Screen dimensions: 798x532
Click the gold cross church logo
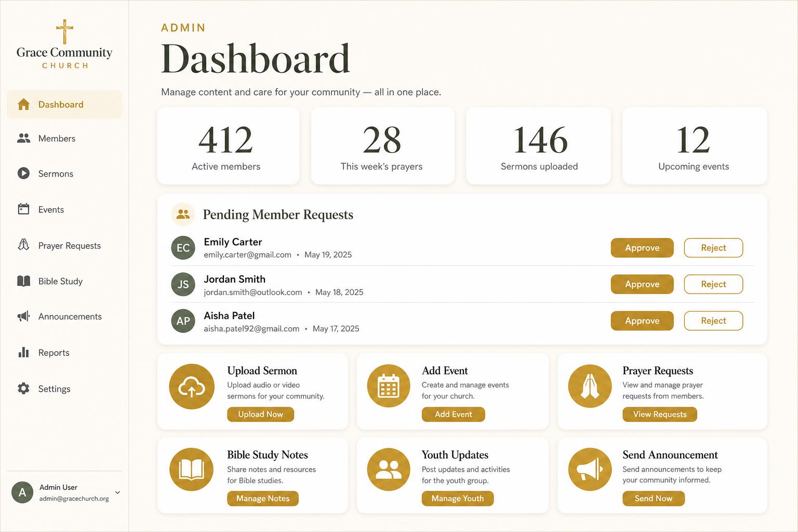[64, 32]
